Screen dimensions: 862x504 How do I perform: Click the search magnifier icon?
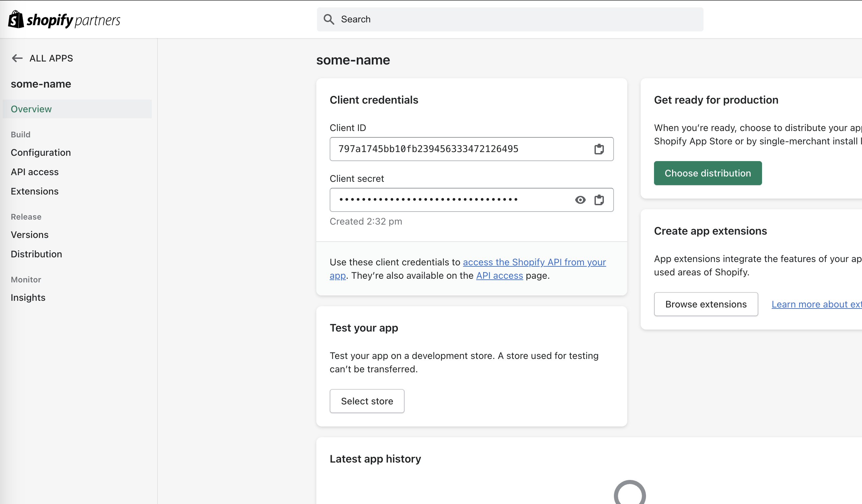coord(329,19)
